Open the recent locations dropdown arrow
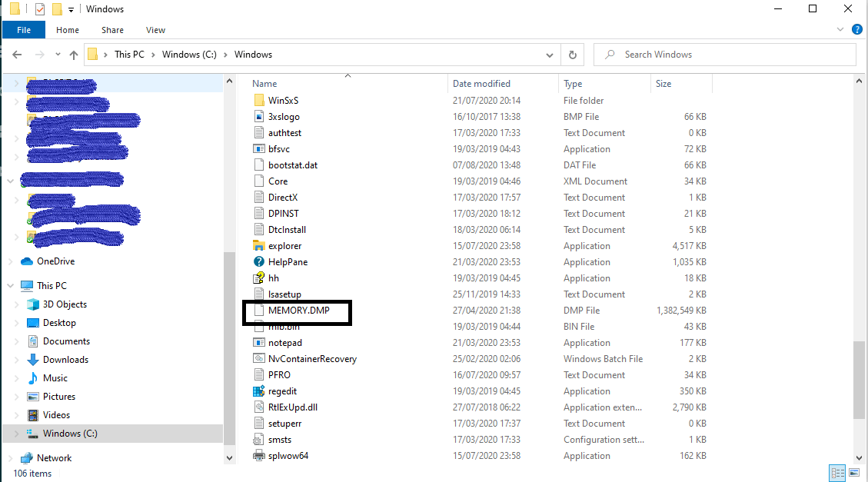868x482 pixels. (58, 55)
